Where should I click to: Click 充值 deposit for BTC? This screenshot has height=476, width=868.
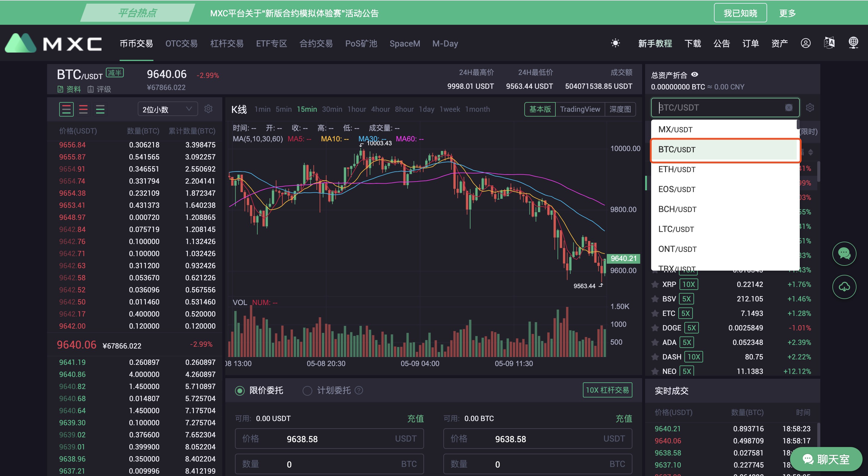tap(624, 418)
